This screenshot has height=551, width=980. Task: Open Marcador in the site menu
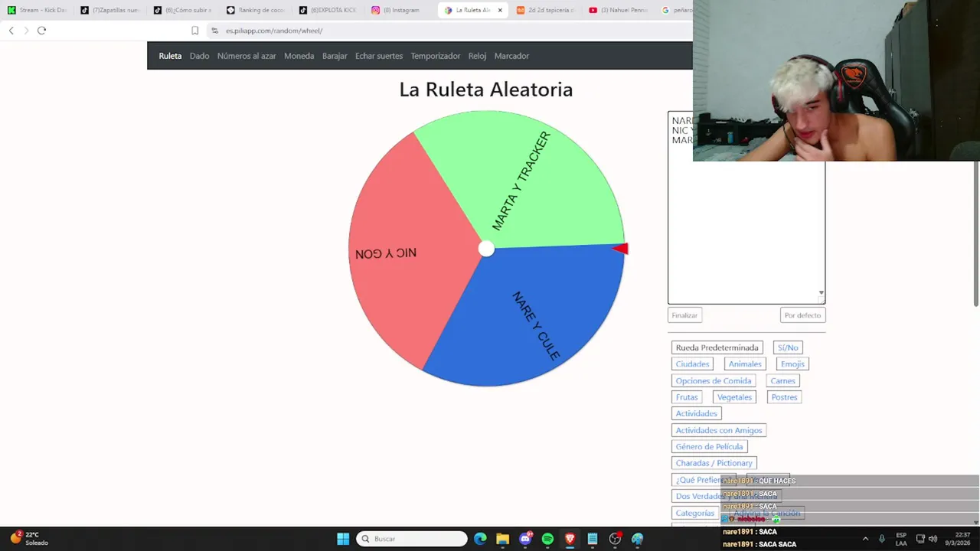coord(511,56)
